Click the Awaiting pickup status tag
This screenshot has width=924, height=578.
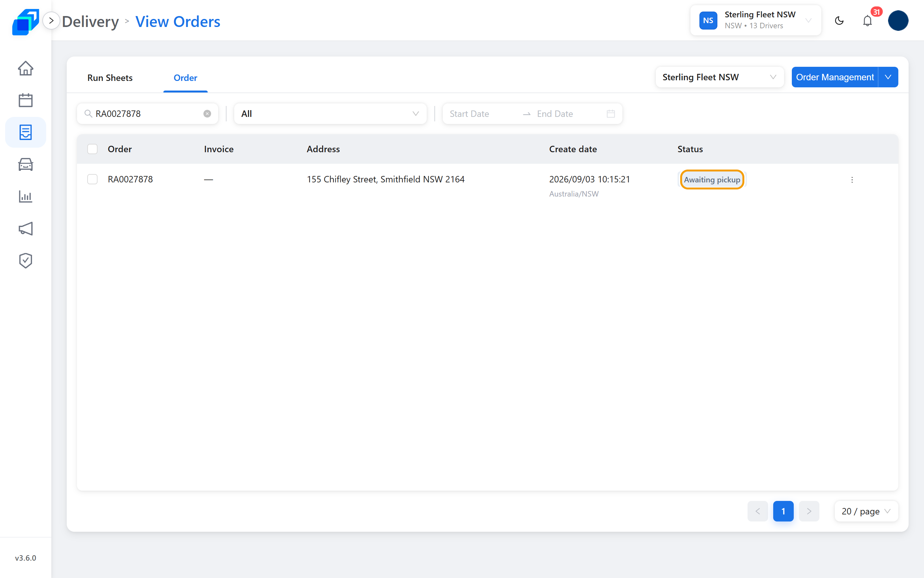click(712, 180)
